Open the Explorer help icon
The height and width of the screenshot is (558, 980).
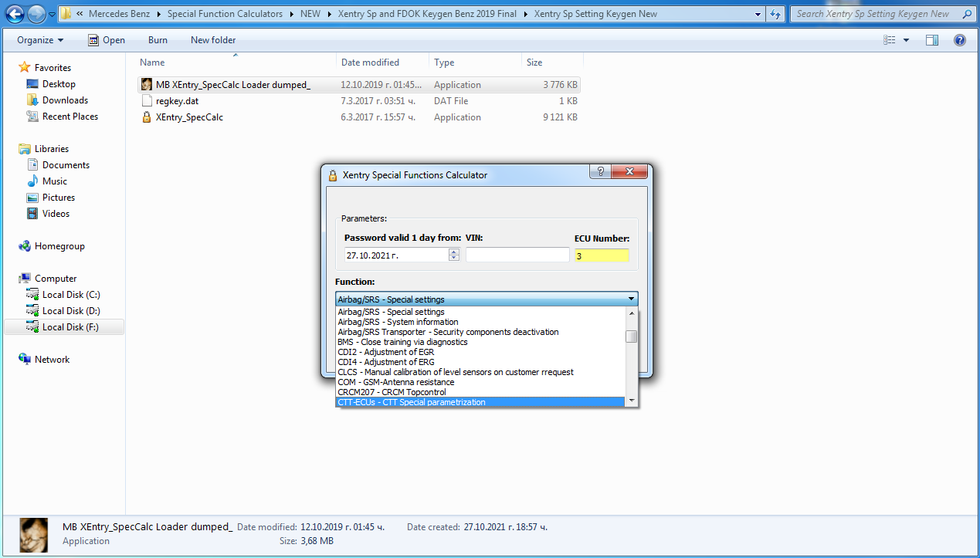960,40
